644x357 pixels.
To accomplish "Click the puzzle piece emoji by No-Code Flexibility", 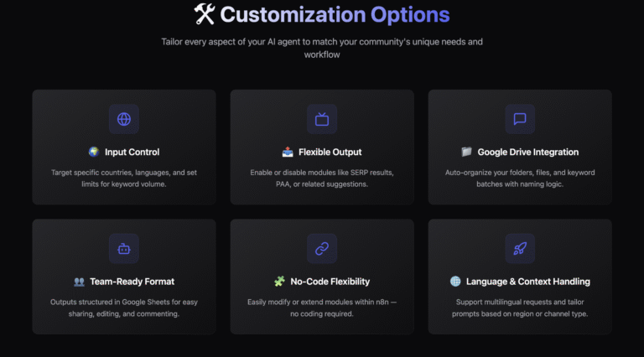I will point(279,282).
